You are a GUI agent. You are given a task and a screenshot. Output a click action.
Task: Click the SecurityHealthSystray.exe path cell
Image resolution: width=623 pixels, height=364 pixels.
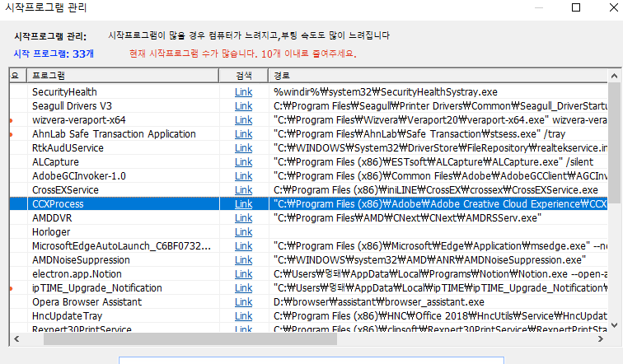pyautogui.click(x=438, y=92)
